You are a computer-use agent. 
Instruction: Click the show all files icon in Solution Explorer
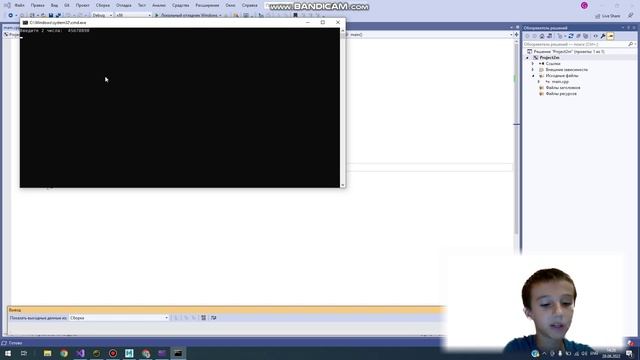(x=585, y=36)
